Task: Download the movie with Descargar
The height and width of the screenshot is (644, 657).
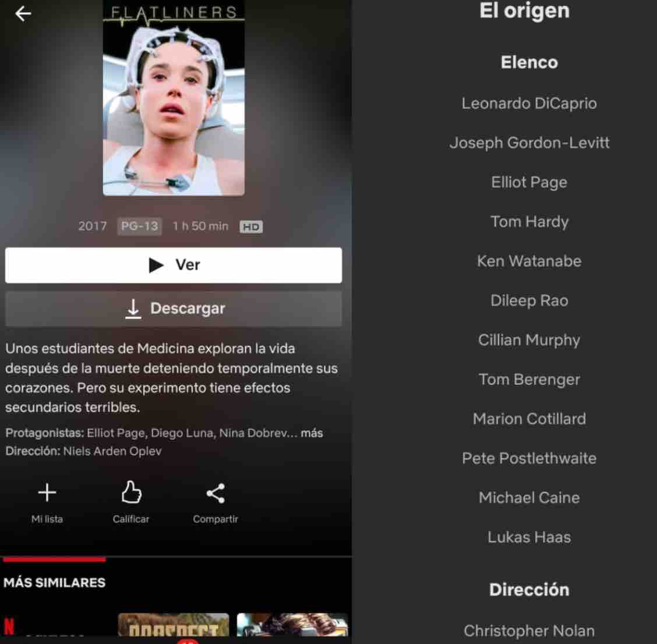Action: (x=174, y=309)
